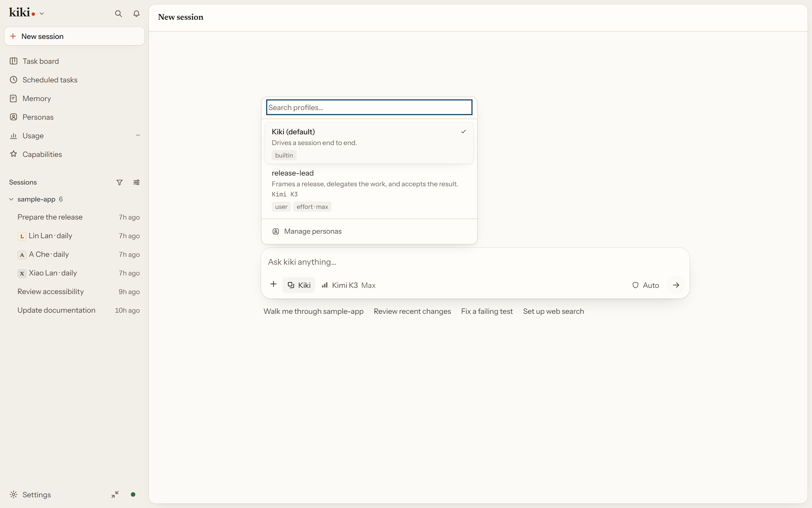The width and height of the screenshot is (812, 508).
Task: Open the Task board
Action: click(74, 61)
